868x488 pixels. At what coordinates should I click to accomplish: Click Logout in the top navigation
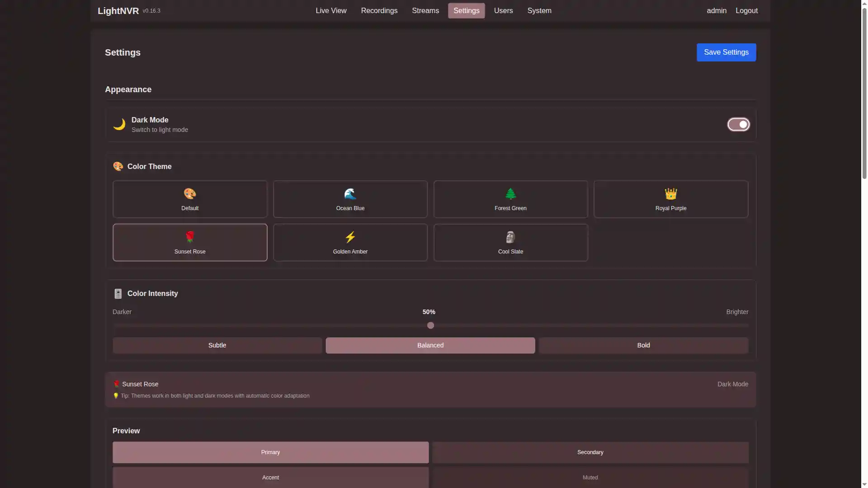coord(746,10)
